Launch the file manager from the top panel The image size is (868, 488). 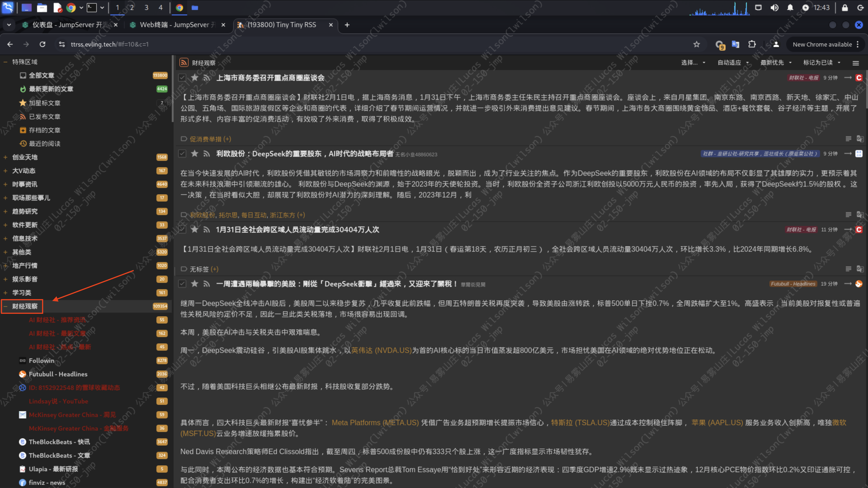[42, 7]
